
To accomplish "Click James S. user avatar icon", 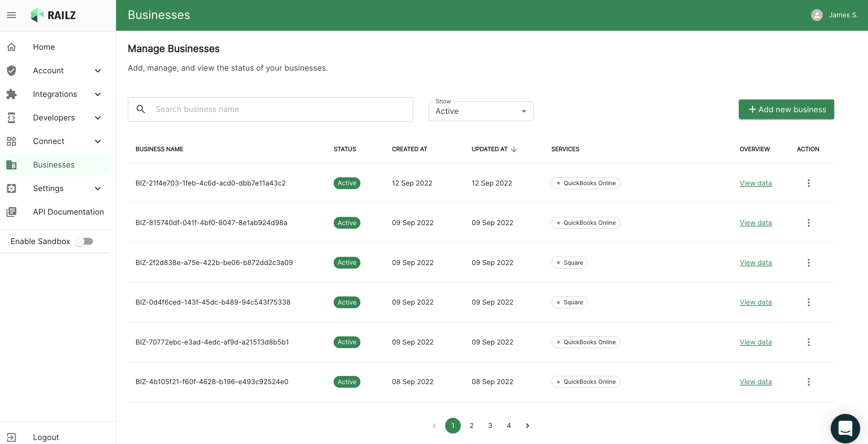I will point(816,15).
